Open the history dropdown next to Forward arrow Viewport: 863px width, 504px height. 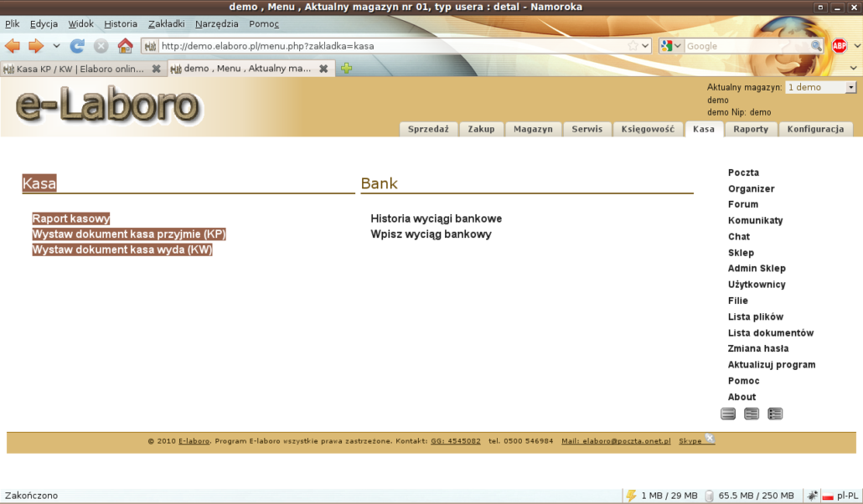[57, 46]
